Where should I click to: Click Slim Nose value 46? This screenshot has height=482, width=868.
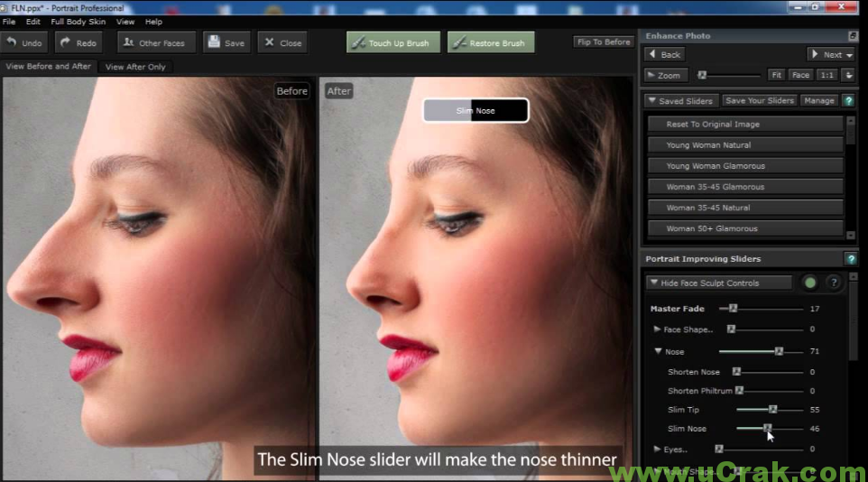[814, 428]
